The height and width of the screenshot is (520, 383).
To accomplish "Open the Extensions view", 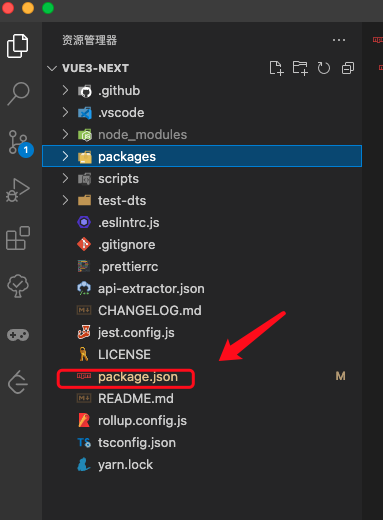I will pos(18,238).
